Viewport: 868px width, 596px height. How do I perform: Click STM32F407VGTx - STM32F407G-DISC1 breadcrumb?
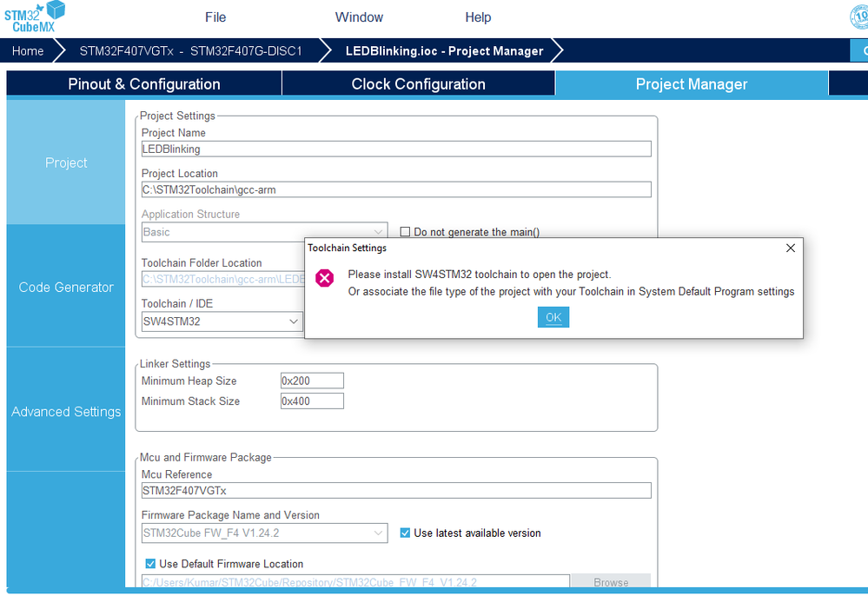click(x=191, y=51)
